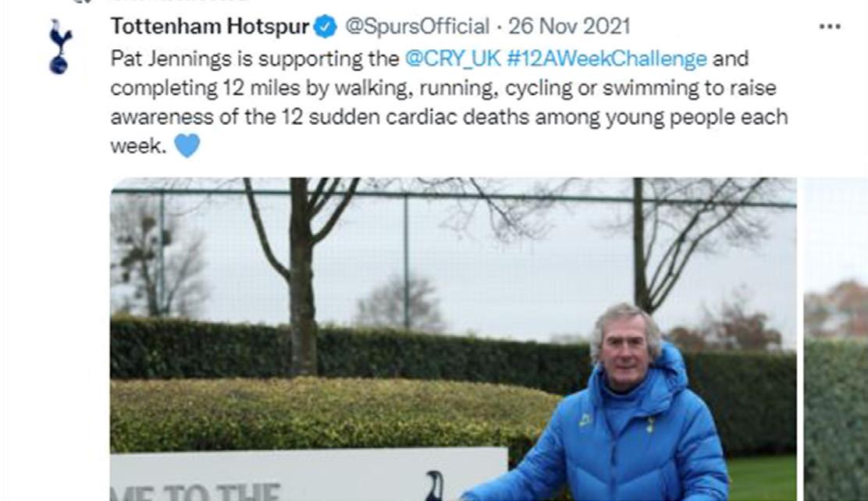Screen dimensions: 868x501
Task: Click the blue verified checkmark badge
Action: (x=325, y=27)
